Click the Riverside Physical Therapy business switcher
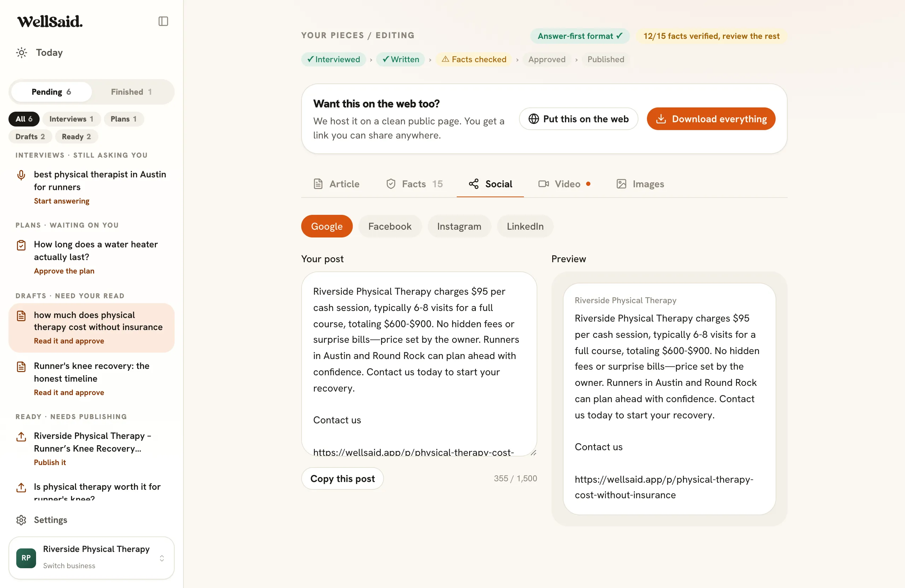This screenshot has height=588, width=905. (92, 558)
